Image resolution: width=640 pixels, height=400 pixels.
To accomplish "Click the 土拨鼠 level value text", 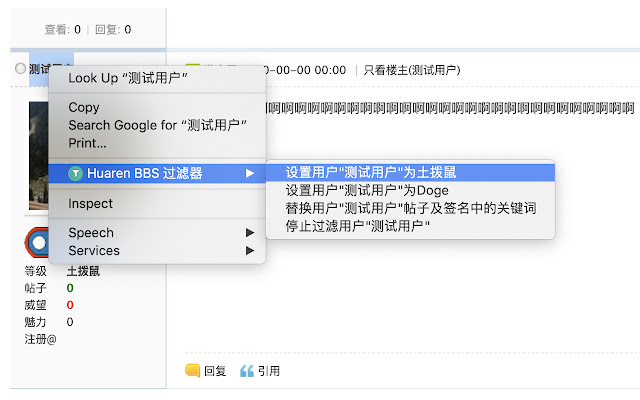I will pos(83,271).
